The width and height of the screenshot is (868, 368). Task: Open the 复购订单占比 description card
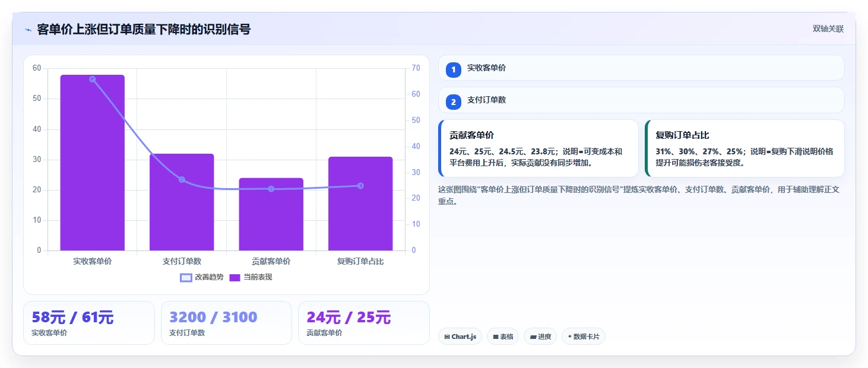click(x=745, y=148)
